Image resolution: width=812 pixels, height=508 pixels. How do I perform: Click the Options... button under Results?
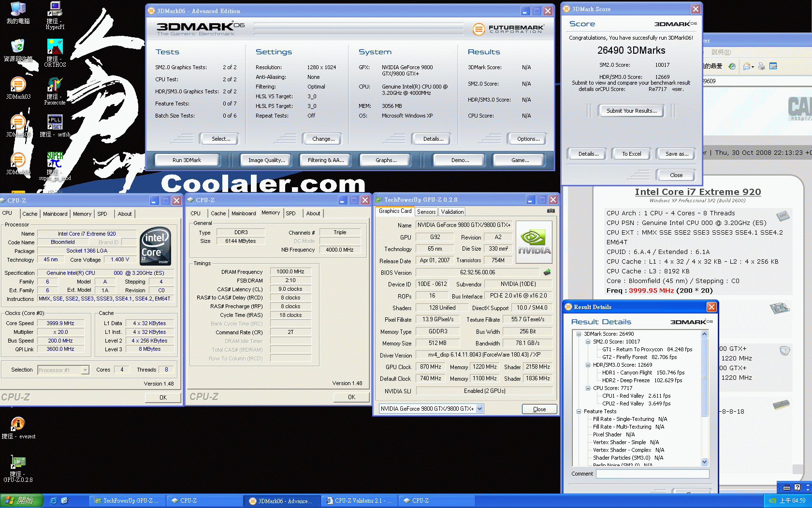528,139
